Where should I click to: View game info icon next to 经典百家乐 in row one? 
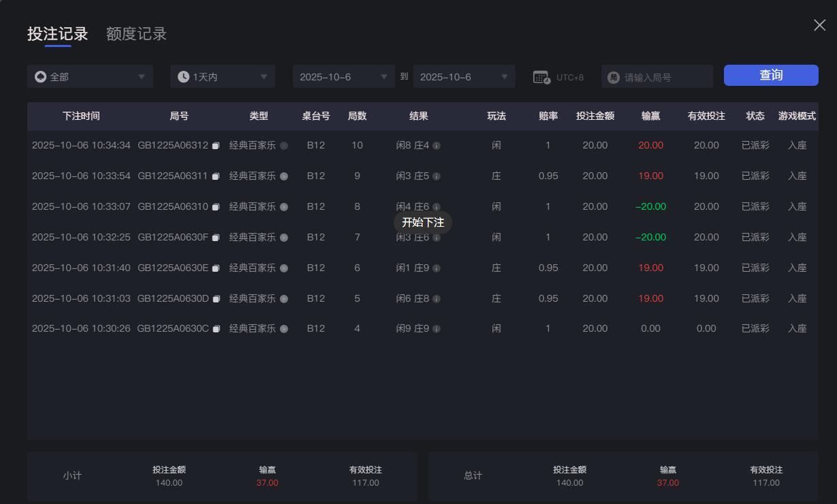click(x=283, y=145)
